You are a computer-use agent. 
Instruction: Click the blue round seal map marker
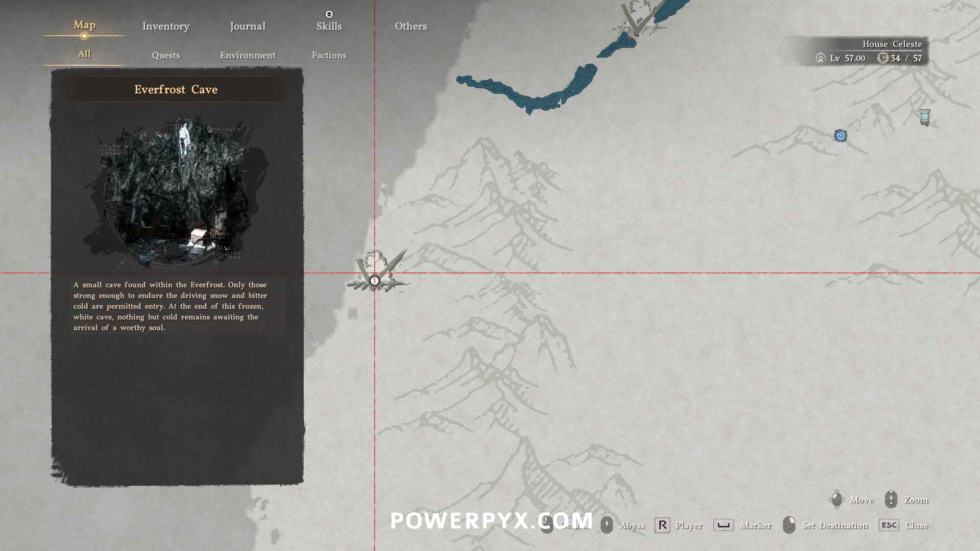840,135
